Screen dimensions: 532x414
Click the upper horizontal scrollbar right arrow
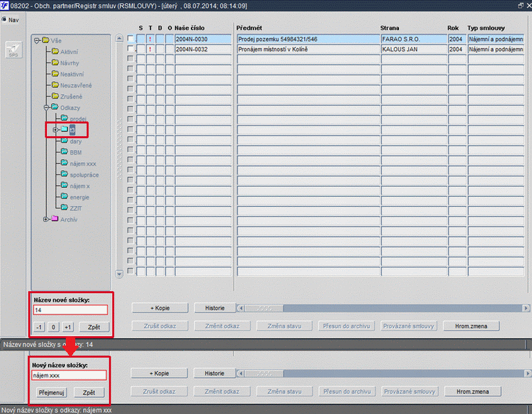[x=526, y=308]
